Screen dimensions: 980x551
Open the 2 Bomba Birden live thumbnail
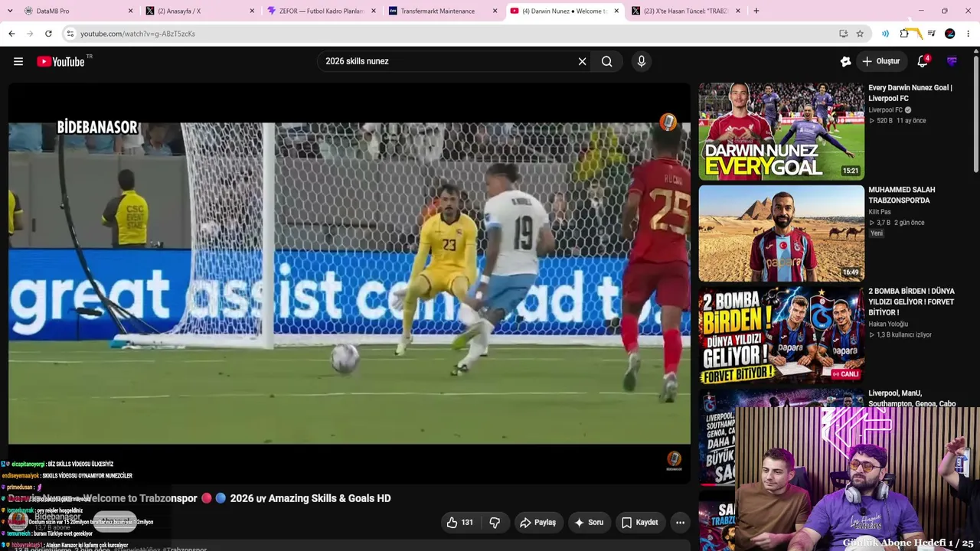(781, 335)
